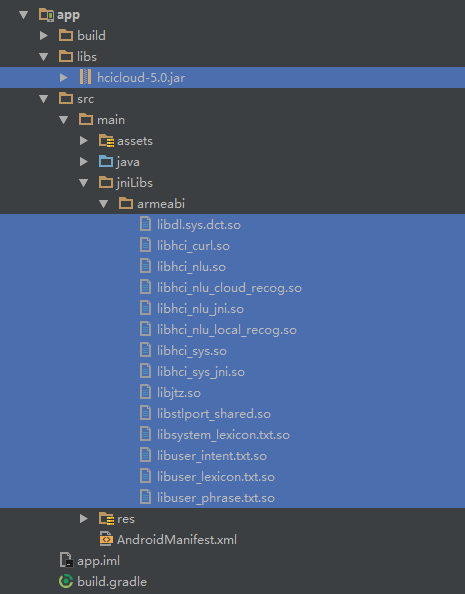The image size is (465, 594).
Task: Select the build folder name
Action: click(x=91, y=36)
